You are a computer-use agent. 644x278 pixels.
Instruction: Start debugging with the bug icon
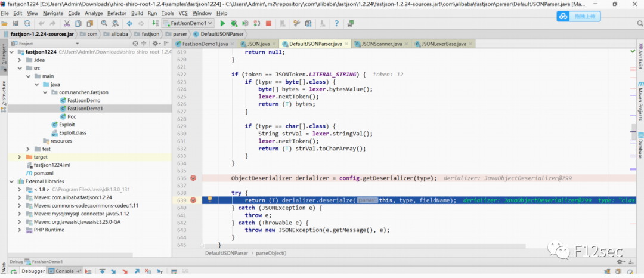click(x=234, y=23)
